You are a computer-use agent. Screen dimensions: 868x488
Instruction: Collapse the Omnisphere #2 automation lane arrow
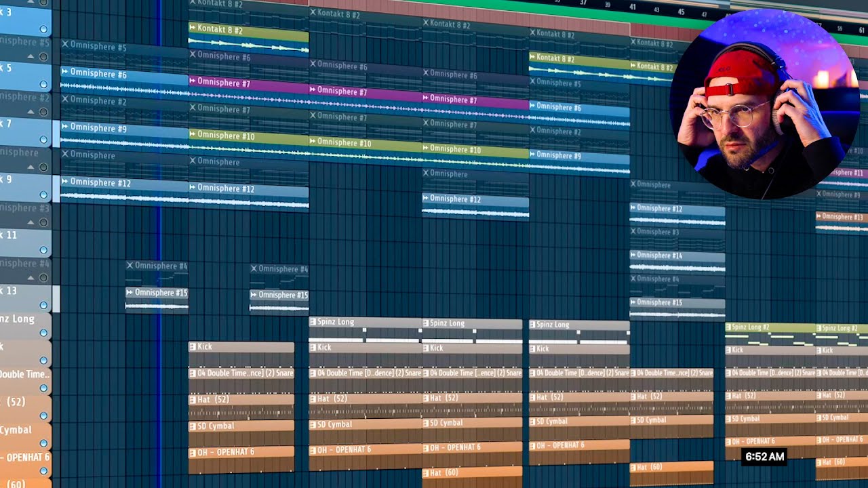tap(31, 112)
